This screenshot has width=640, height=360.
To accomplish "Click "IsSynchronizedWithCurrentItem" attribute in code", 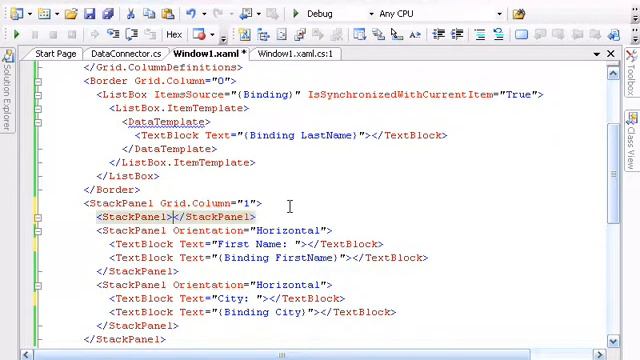I will pos(400,95).
